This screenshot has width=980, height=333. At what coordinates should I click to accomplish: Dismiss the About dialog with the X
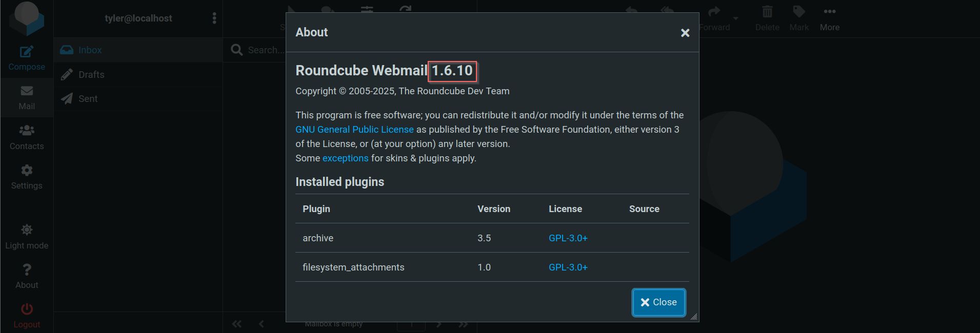pos(685,33)
